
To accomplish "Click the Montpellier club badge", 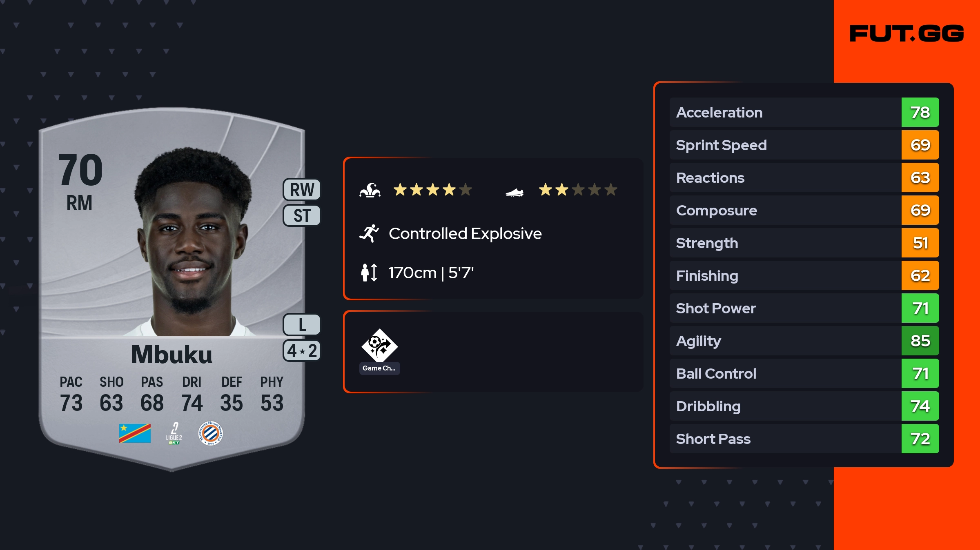I will pyautogui.click(x=210, y=433).
